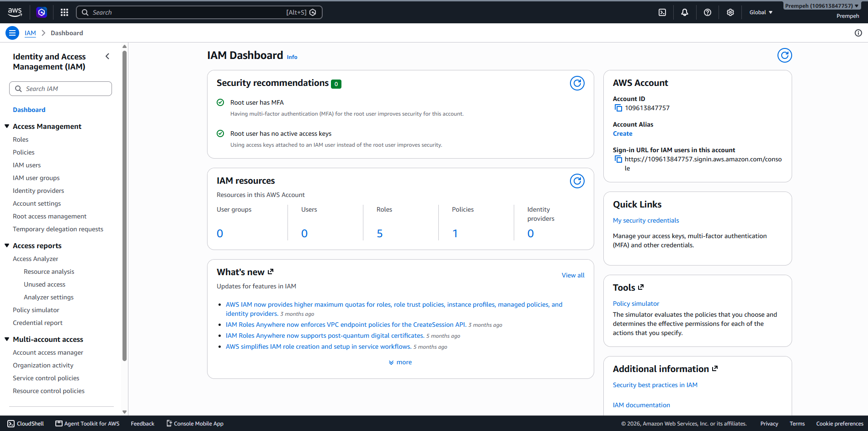The width and height of the screenshot is (868, 431).
Task: Open IAM user groups in sidebar
Action: click(x=36, y=178)
